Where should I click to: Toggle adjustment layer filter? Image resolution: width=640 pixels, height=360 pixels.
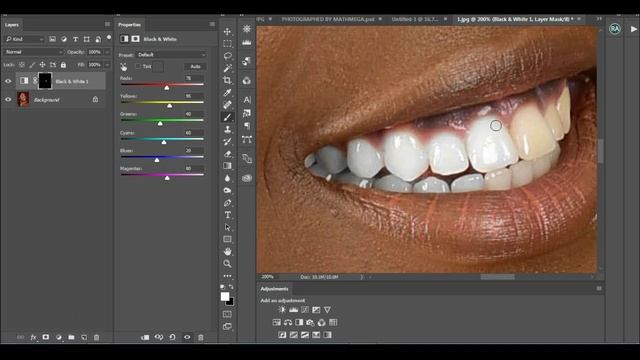pyautogui.click(x=64, y=39)
